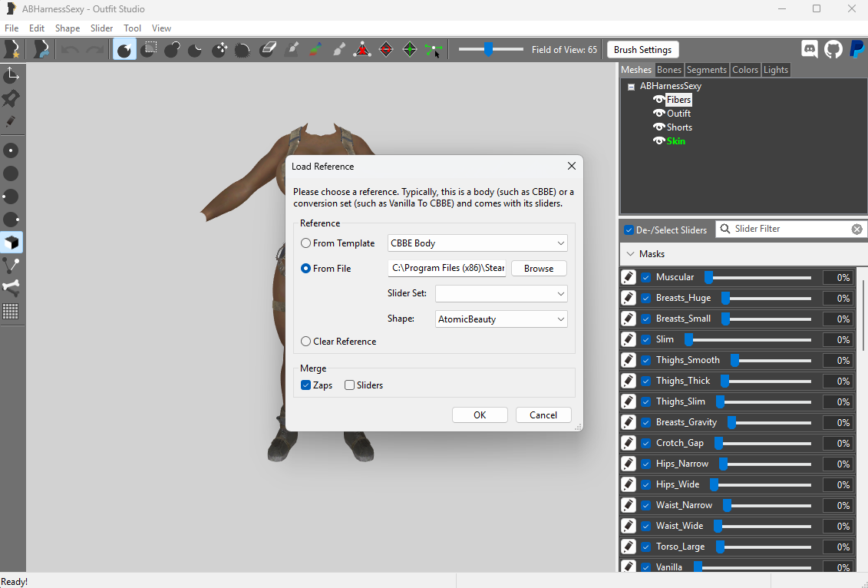Screen dimensions: 868x588
Task: Click the Browse button
Action: coord(539,269)
